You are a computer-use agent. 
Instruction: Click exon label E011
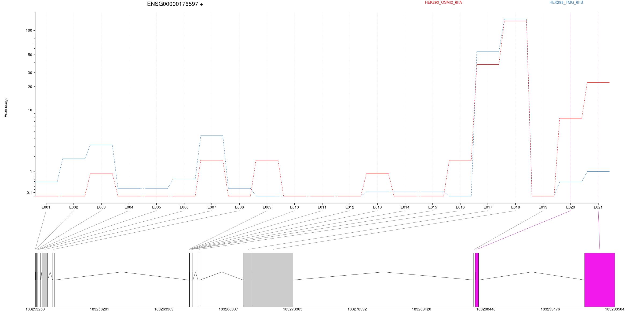click(322, 207)
